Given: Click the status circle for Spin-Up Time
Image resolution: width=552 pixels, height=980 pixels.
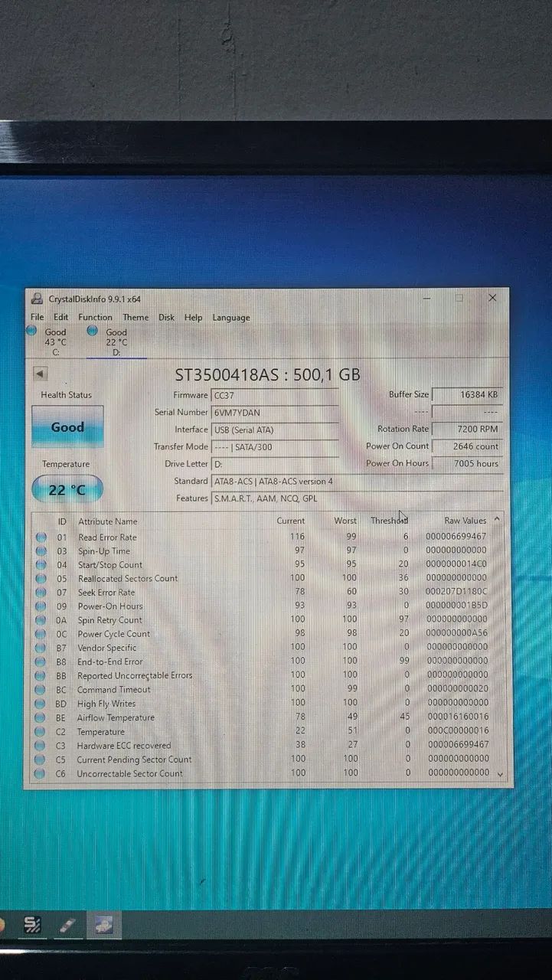Looking at the screenshot, I should pos(41,551).
